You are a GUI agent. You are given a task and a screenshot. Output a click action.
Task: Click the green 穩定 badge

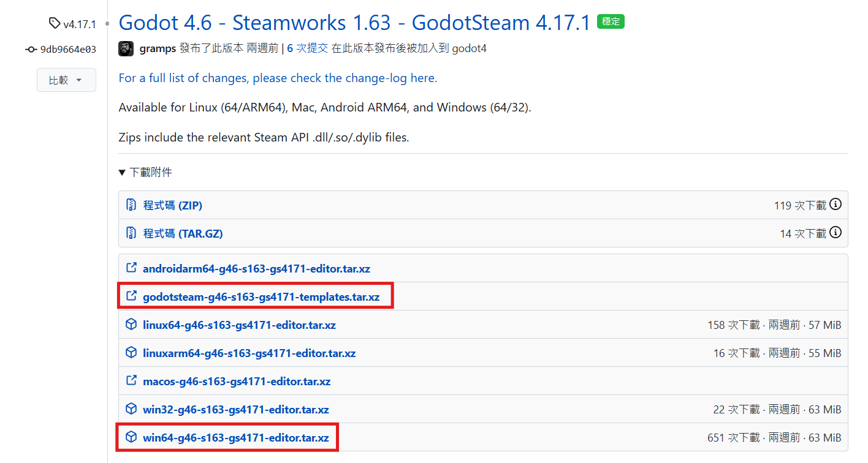tap(610, 22)
